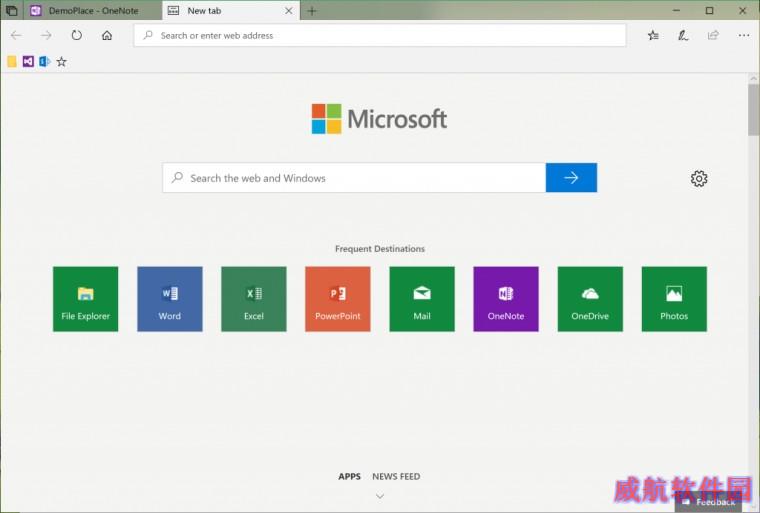This screenshot has height=513, width=760.
Task: Click the Feedback button
Action: pos(709,502)
